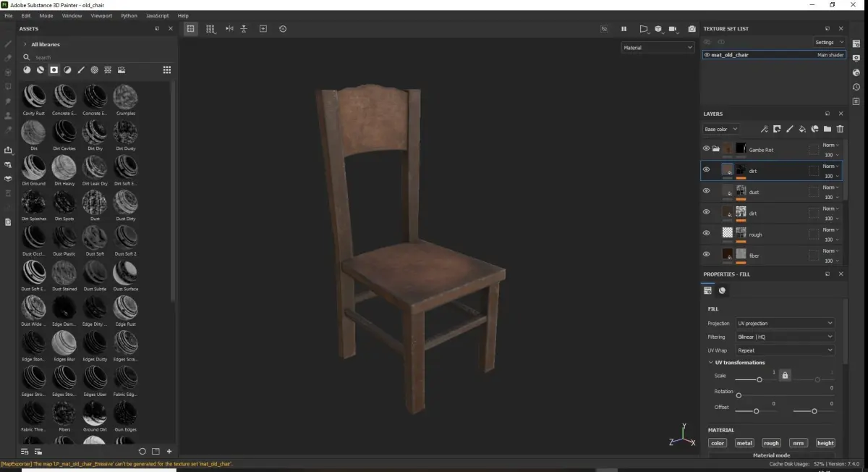Adjust the first Offset slider handle
The height and width of the screenshot is (472, 868).
point(756,411)
